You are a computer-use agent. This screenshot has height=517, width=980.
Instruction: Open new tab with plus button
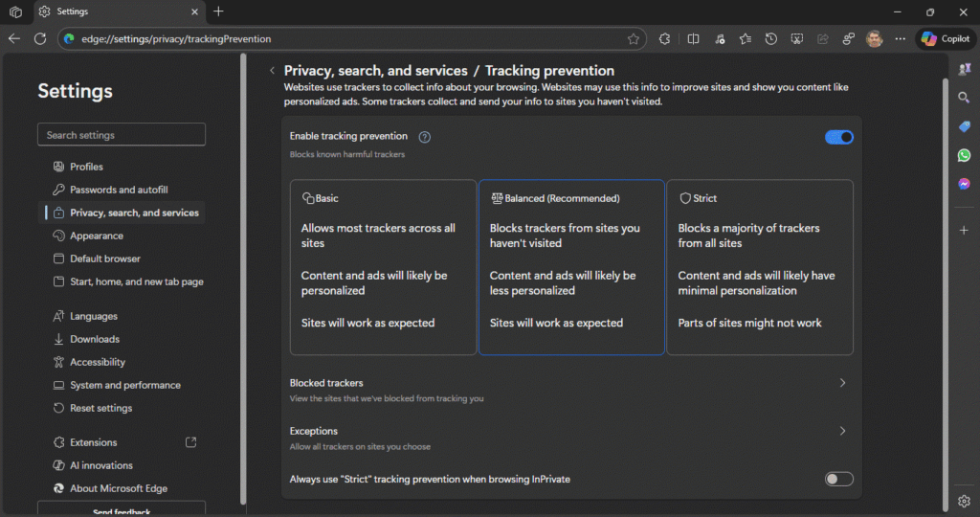218,11
